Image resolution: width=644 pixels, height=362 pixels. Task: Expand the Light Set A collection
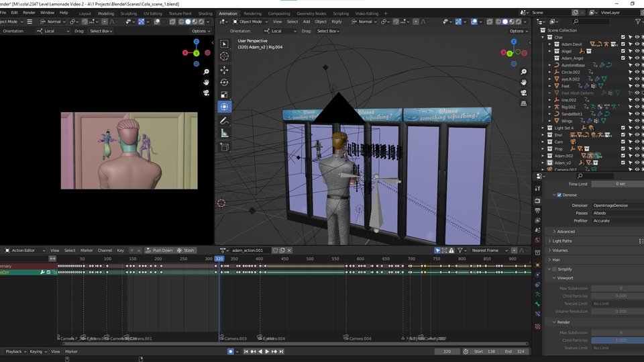pos(543,128)
